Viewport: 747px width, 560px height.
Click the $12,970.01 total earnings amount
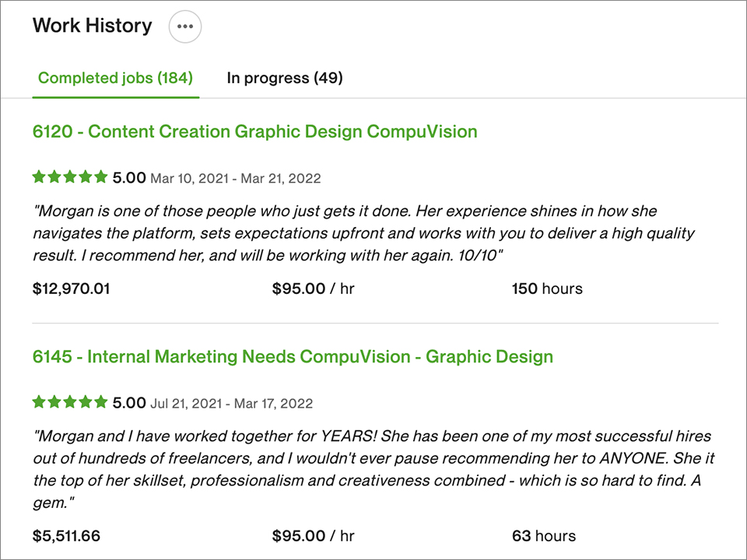click(71, 289)
